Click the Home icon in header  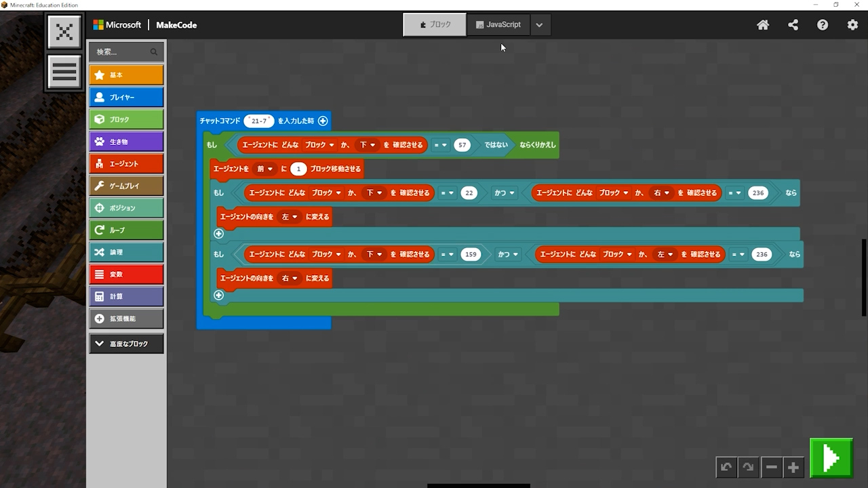tap(763, 25)
